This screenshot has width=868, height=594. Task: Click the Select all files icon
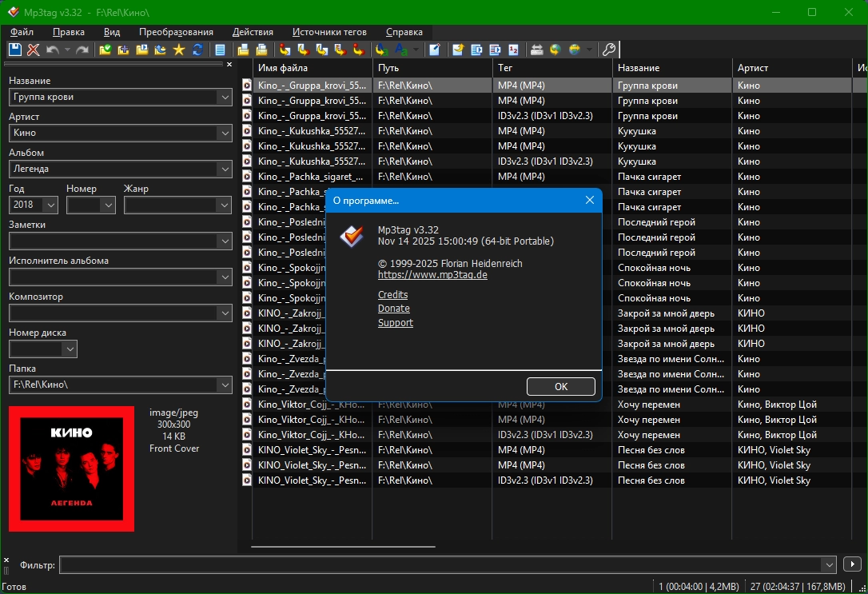click(x=220, y=50)
